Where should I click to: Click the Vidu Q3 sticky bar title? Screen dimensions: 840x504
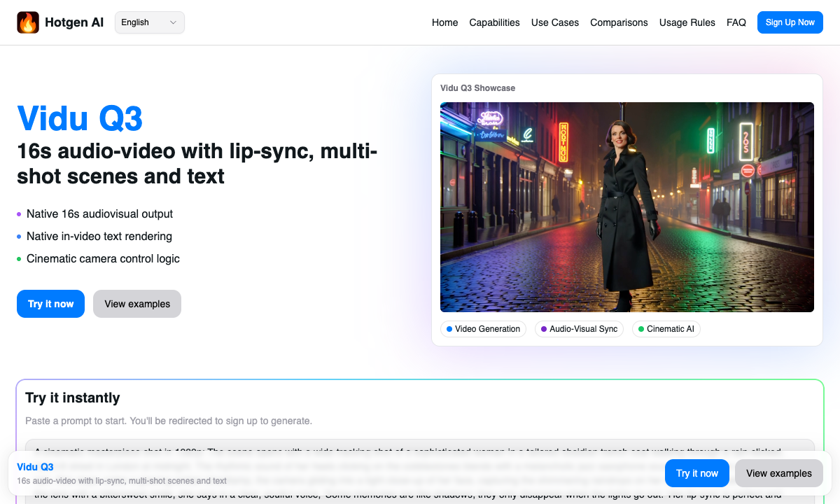[35, 467]
